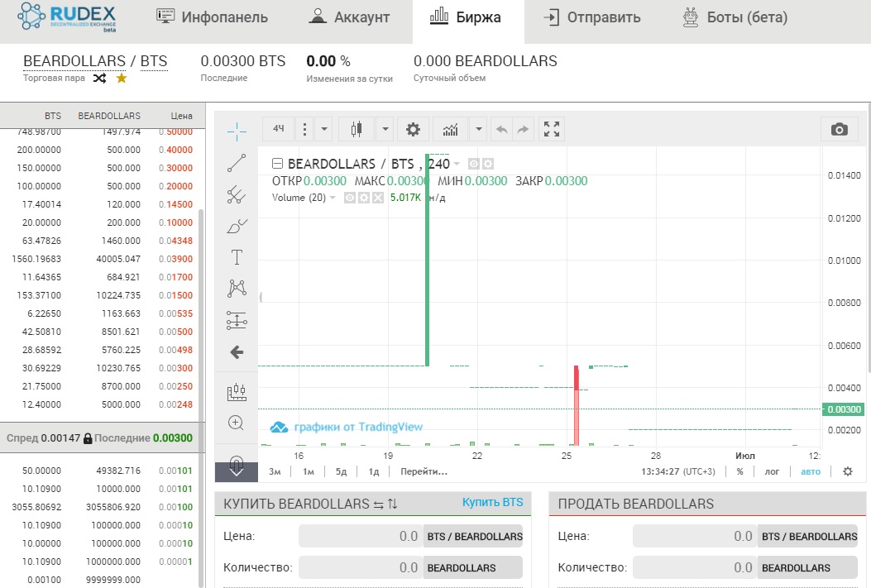Click the order book vertical scrollbar
This screenshot has width=871, height=588.
pos(202,397)
